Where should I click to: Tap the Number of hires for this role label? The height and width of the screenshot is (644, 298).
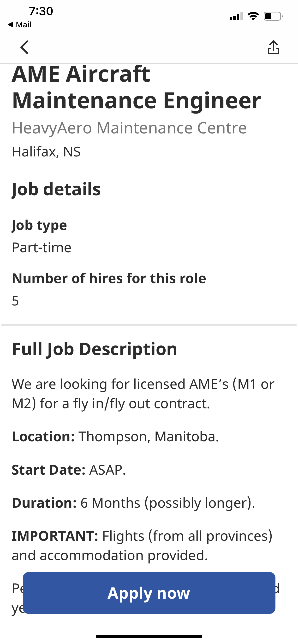(x=109, y=278)
